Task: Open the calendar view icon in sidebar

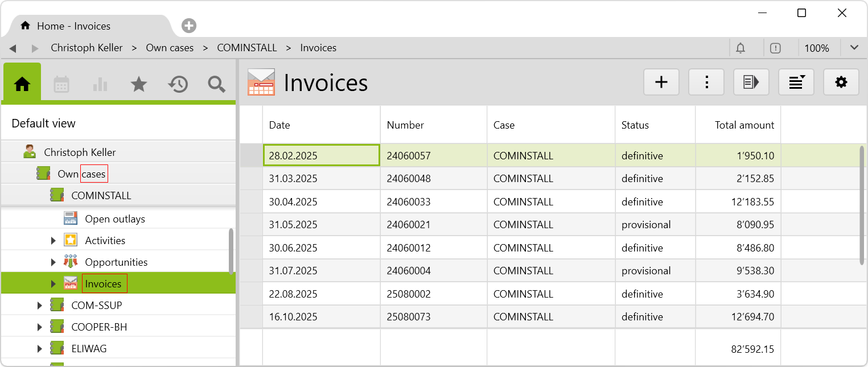Action: (x=61, y=84)
